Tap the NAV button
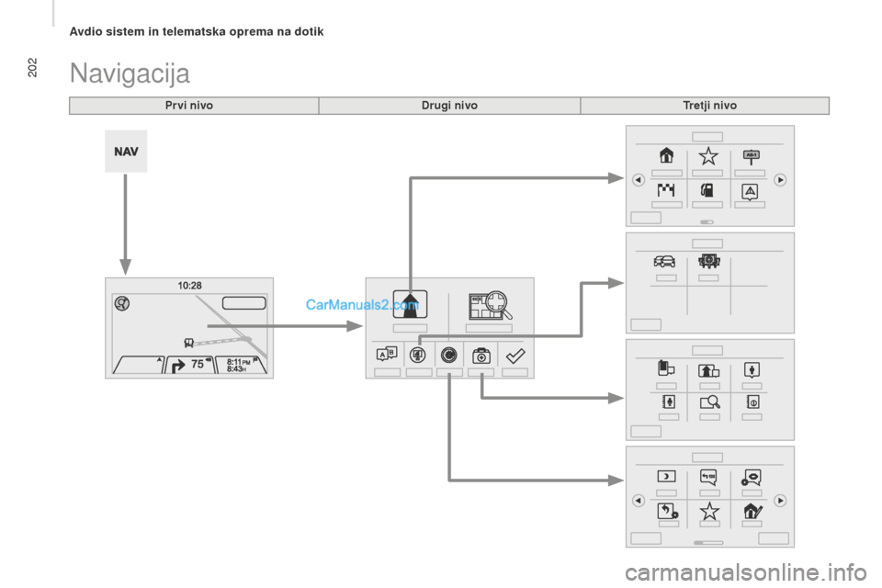882x588 pixels. [126, 152]
